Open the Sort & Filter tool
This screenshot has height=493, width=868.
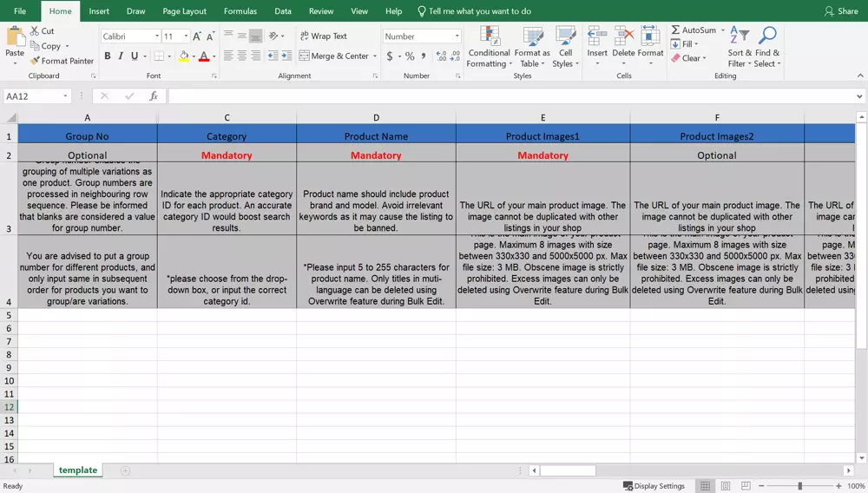pyautogui.click(x=740, y=47)
